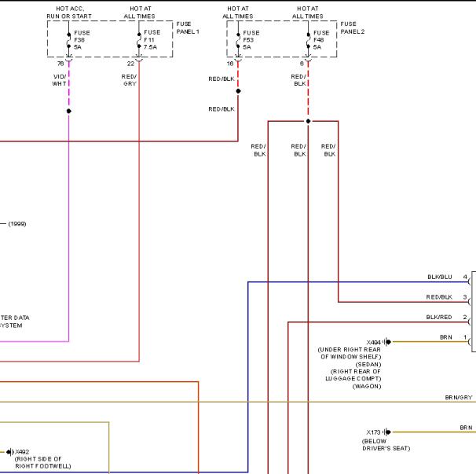Viewport: 476px width, 474px height.
Task: Click pin number 22 below Fuse F11
Action: click(x=130, y=64)
